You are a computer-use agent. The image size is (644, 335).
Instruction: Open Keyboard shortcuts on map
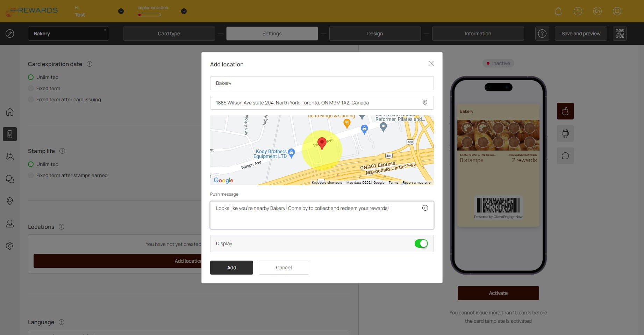click(327, 183)
